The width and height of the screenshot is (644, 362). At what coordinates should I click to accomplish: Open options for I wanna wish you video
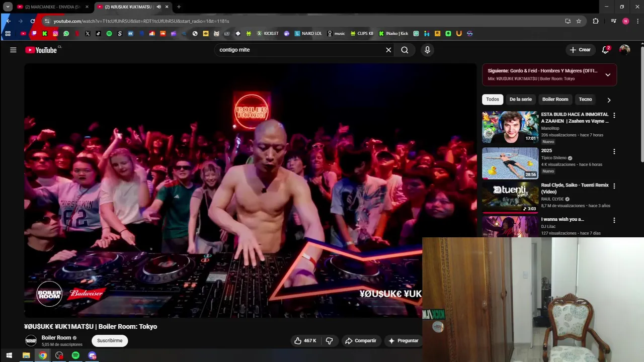(614, 220)
